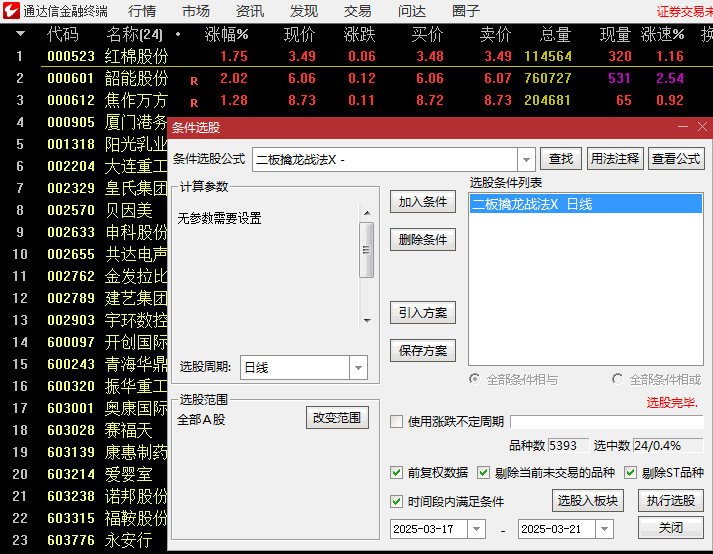Select stock row 603214 爱婴室
713x554 pixels.
(x=84, y=474)
